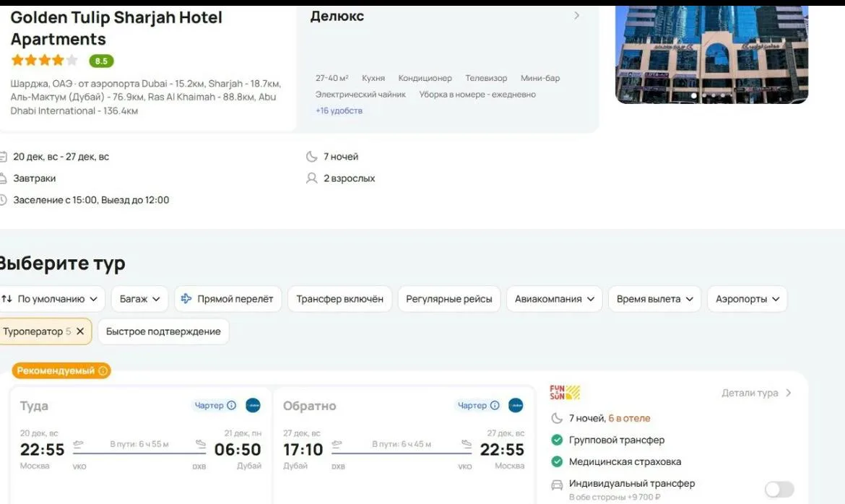Click the Чартер info icon under Обратно
Image resolution: width=845 pixels, height=504 pixels.
495,405
